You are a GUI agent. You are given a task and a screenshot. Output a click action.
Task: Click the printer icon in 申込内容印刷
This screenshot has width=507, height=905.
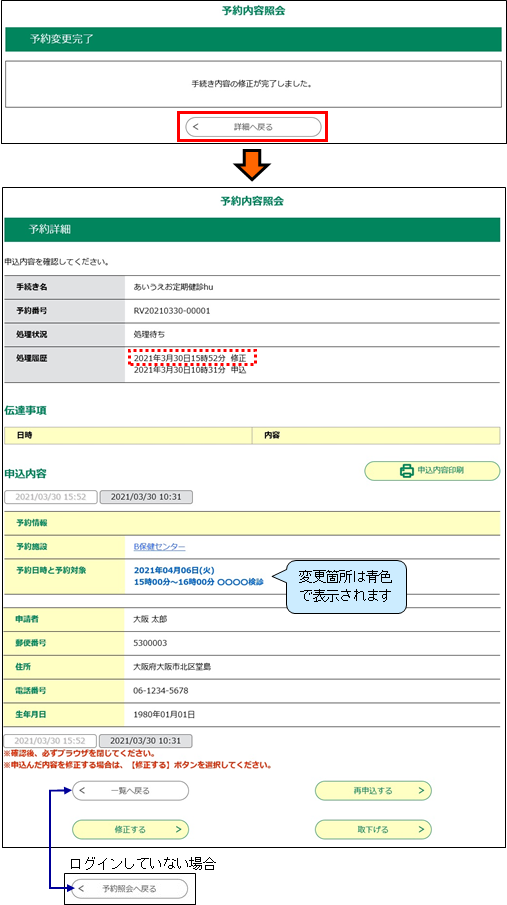click(x=407, y=470)
